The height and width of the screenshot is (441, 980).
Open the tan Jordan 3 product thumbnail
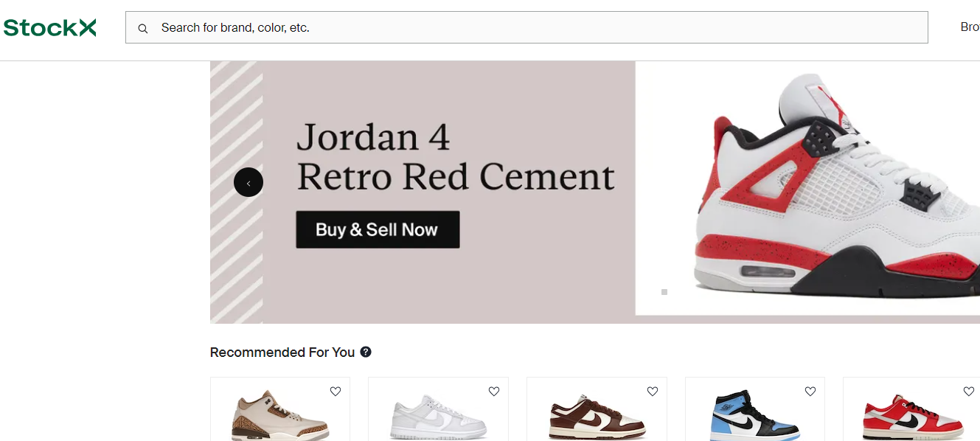280,418
